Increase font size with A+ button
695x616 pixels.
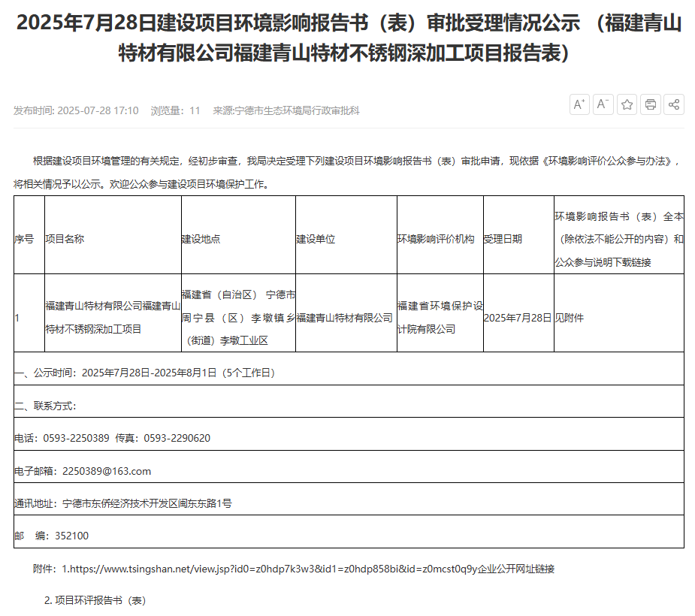[579, 104]
